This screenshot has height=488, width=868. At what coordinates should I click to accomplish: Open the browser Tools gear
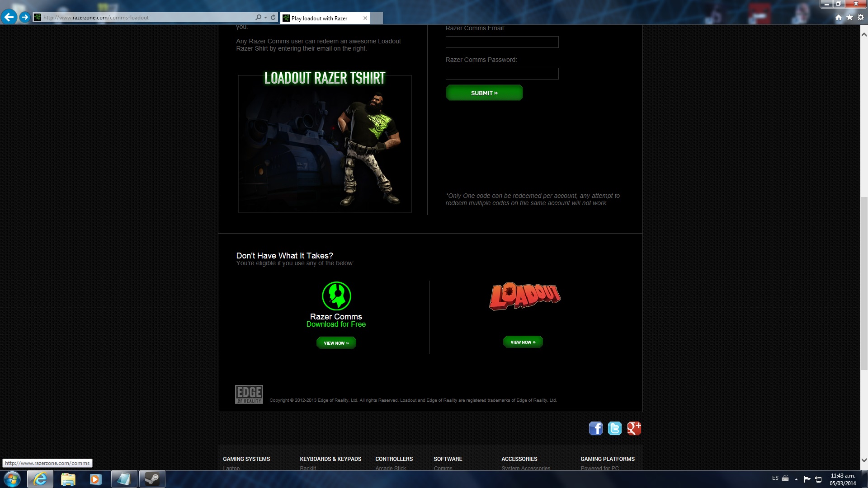pyautogui.click(x=861, y=18)
